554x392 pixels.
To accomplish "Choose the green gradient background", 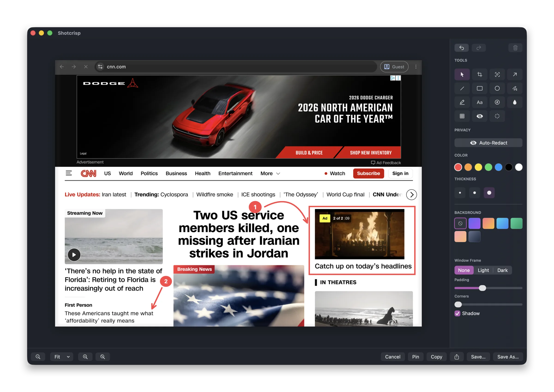I will (516, 223).
